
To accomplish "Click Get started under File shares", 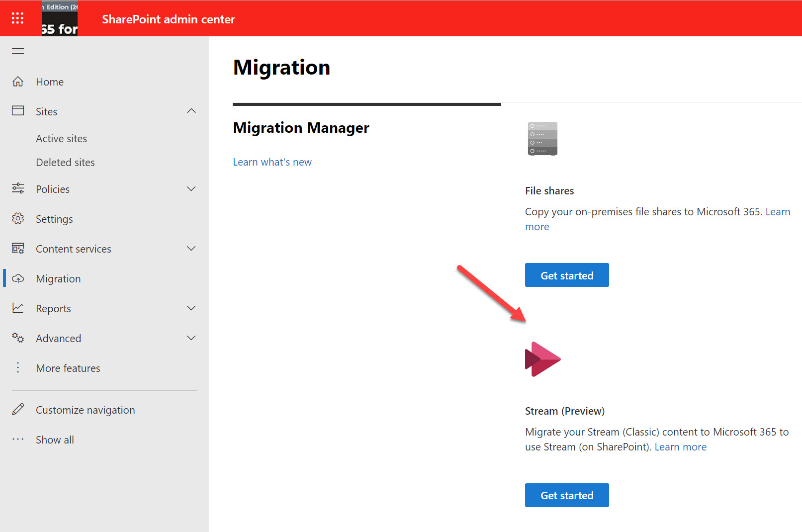I will click(x=567, y=275).
